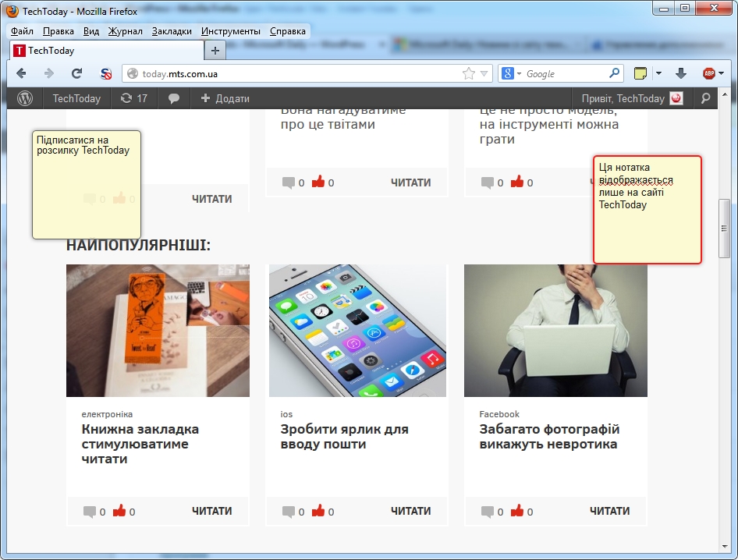Open the Закладки menu
738x560 pixels.
point(172,31)
